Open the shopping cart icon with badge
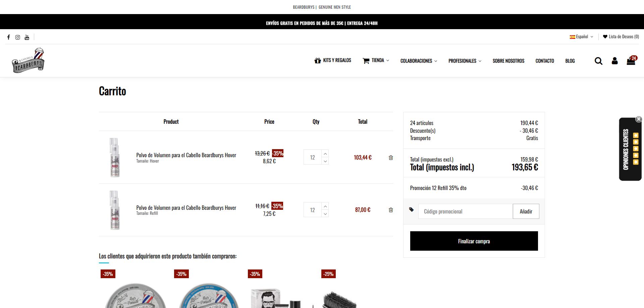644x308 pixels. point(631,61)
